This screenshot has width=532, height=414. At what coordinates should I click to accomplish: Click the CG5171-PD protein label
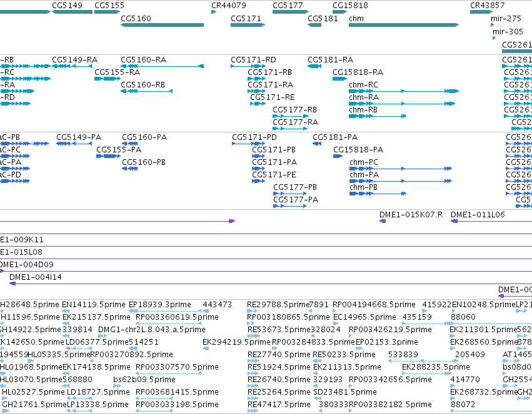tap(254, 137)
